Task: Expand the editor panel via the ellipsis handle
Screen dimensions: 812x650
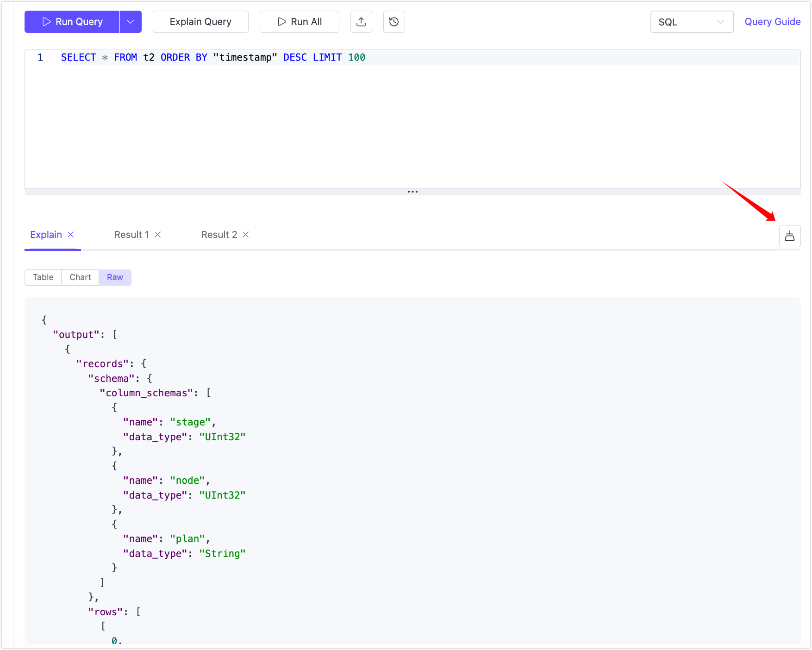Action: [412, 191]
